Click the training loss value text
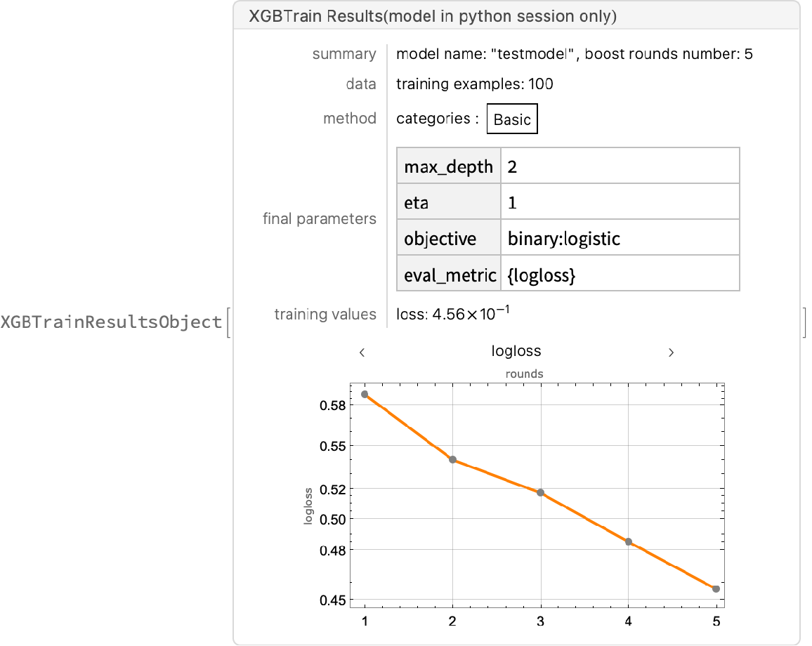This screenshot has width=812, height=646. point(453,315)
